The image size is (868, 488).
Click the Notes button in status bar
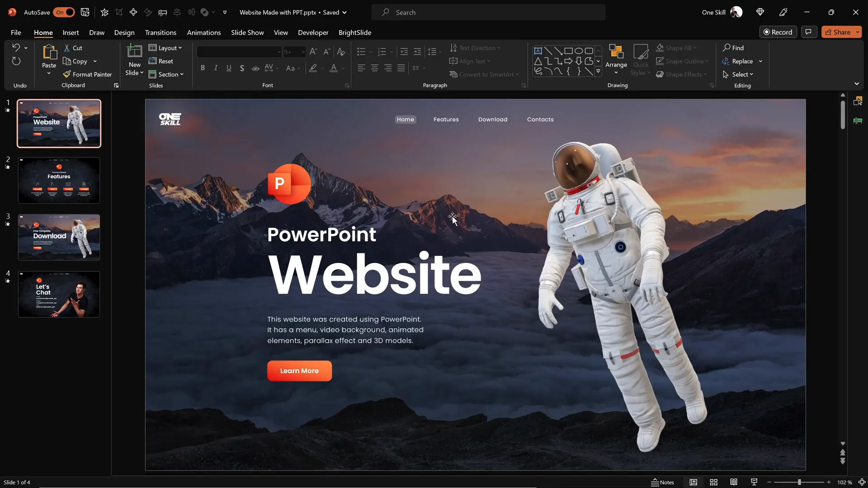pyautogui.click(x=662, y=482)
